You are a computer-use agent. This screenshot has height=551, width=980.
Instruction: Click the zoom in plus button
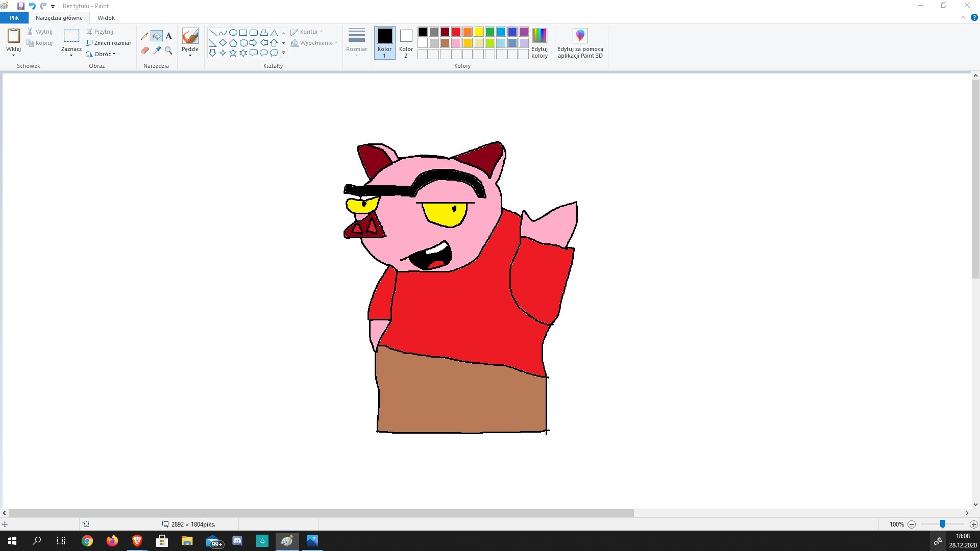pyautogui.click(x=974, y=524)
